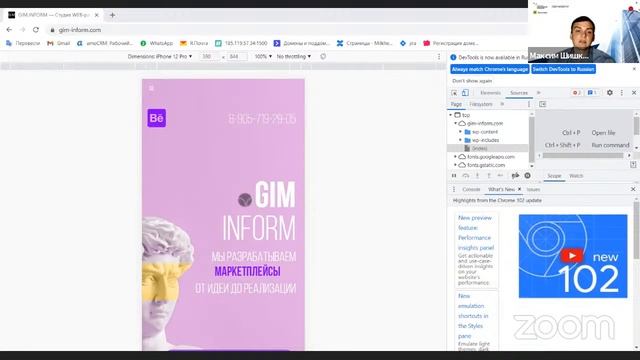640x360 pixels.
Task: Open DevTools settings gear
Action: (609, 93)
